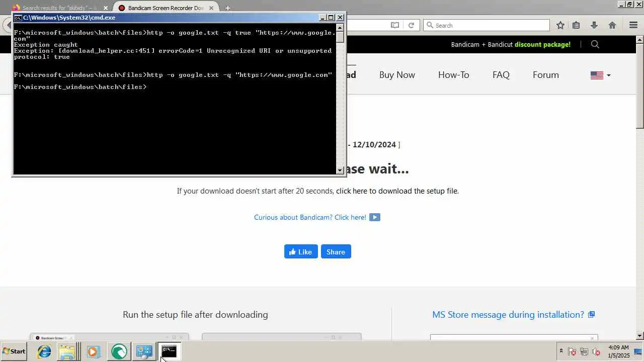Show bookmarks list icon in Firefox
Screen dimensions: 644x362
click(x=577, y=25)
